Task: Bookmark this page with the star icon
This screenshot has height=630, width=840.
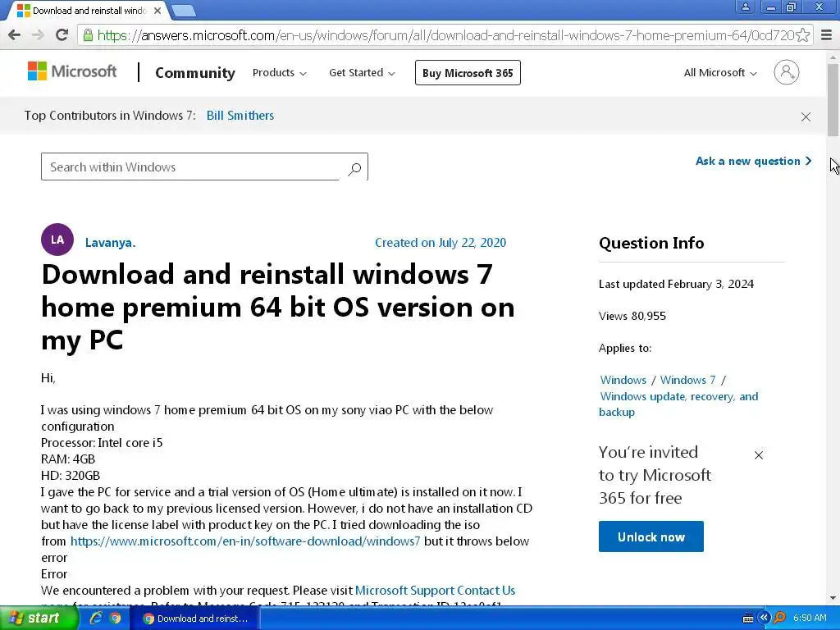Action: (x=802, y=35)
